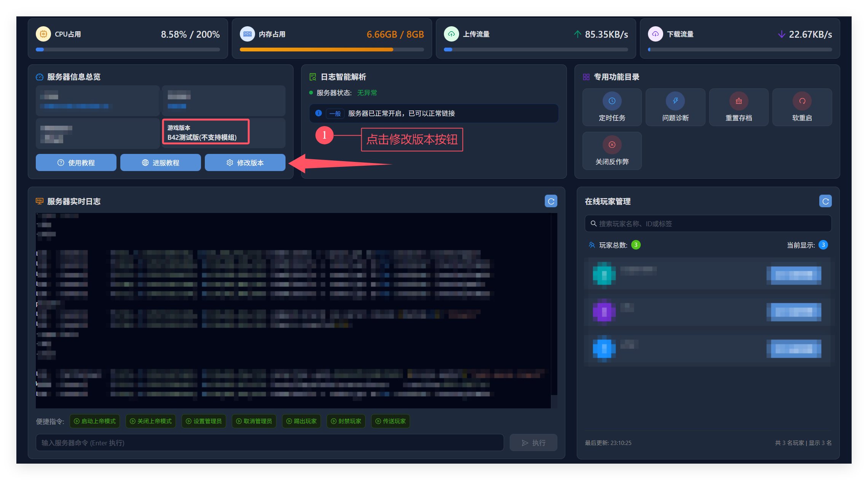The height and width of the screenshot is (480, 868).
Task: Select the 关闭上帝模式 quick command
Action: pyautogui.click(x=151, y=421)
